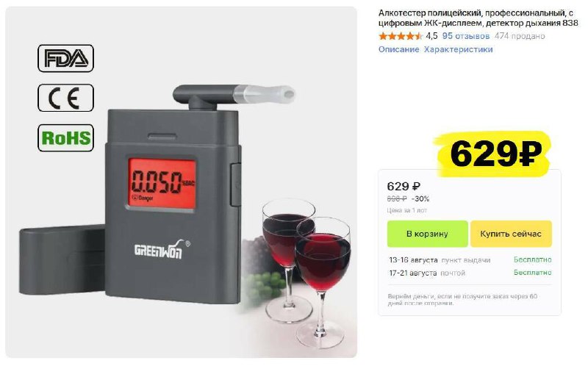Click the green RoHS badge
This screenshot has height=366, width=588.
(x=65, y=137)
